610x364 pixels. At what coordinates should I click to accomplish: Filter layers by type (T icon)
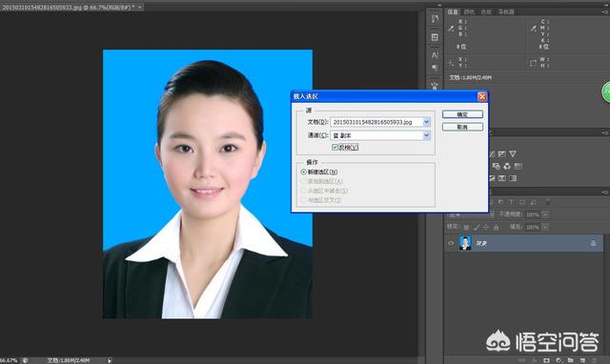(x=511, y=202)
